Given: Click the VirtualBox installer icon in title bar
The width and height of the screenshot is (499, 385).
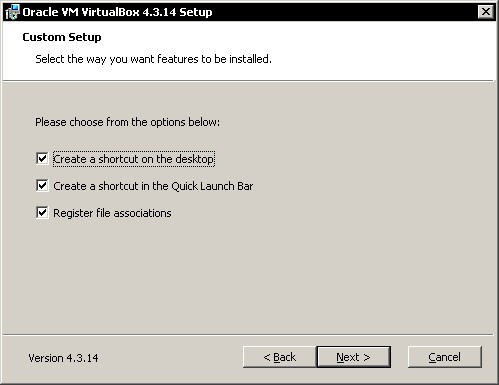Looking at the screenshot, I should point(13,12).
